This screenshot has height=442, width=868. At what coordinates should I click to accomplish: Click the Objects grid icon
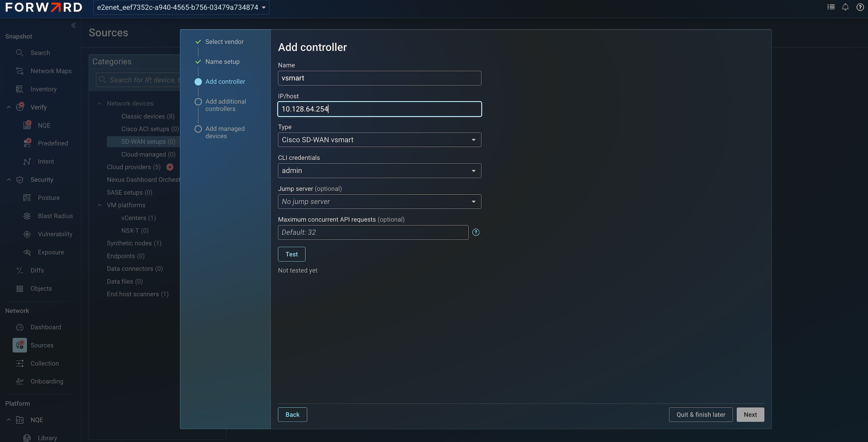[20, 288]
